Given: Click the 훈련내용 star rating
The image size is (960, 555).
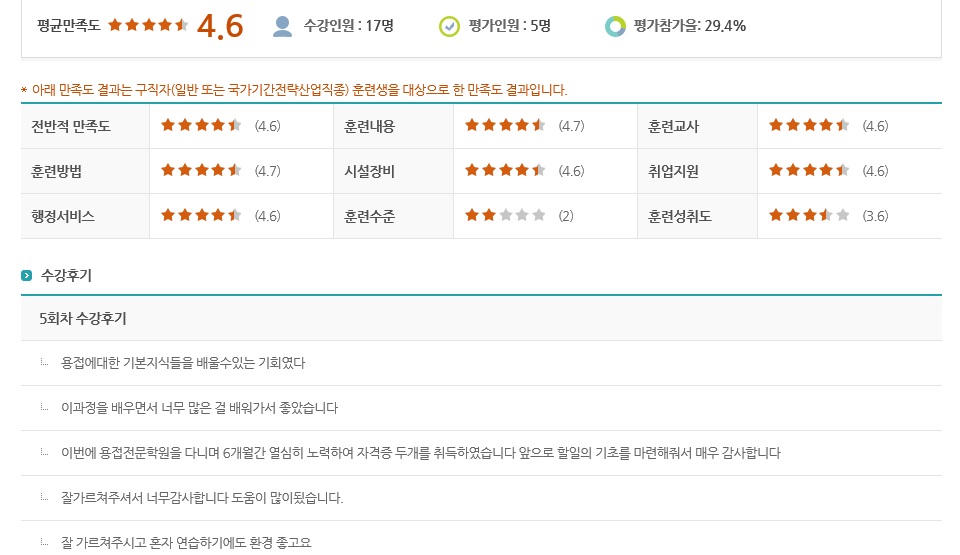Looking at the screenshot, I should pyautogui.click(x=505, y=126).
